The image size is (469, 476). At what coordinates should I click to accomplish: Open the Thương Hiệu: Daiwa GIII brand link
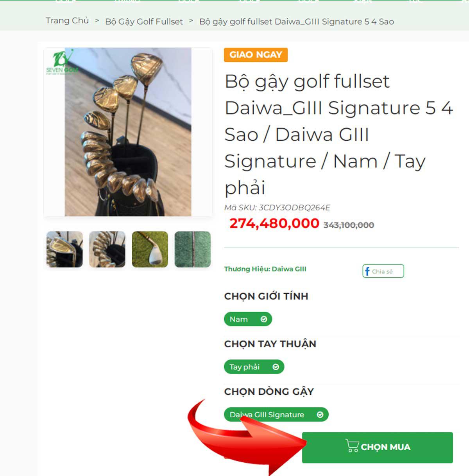tap(265, 269)
